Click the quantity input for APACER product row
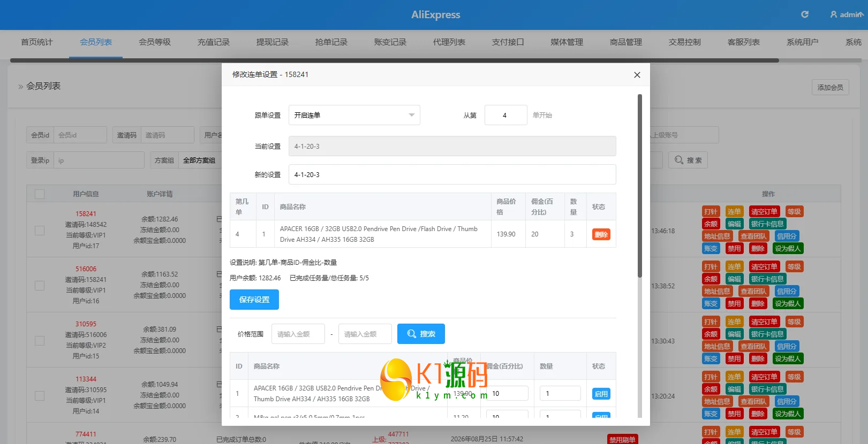The height and width of the screenshot is (444, 868). tap(560, 393)
